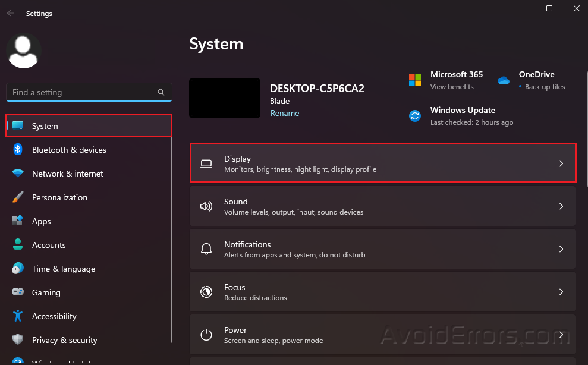Screen dimensions: 588x365
Task: Open Focus settings using right chevron
Action: [561, 292]
